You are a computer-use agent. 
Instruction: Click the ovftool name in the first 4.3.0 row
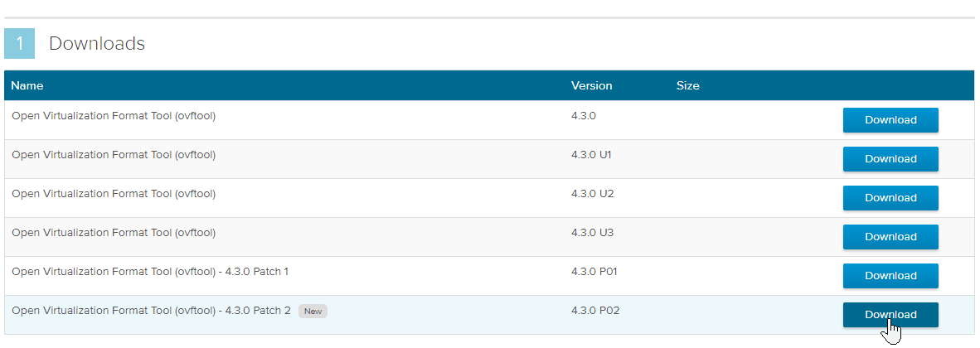(114, 115)
